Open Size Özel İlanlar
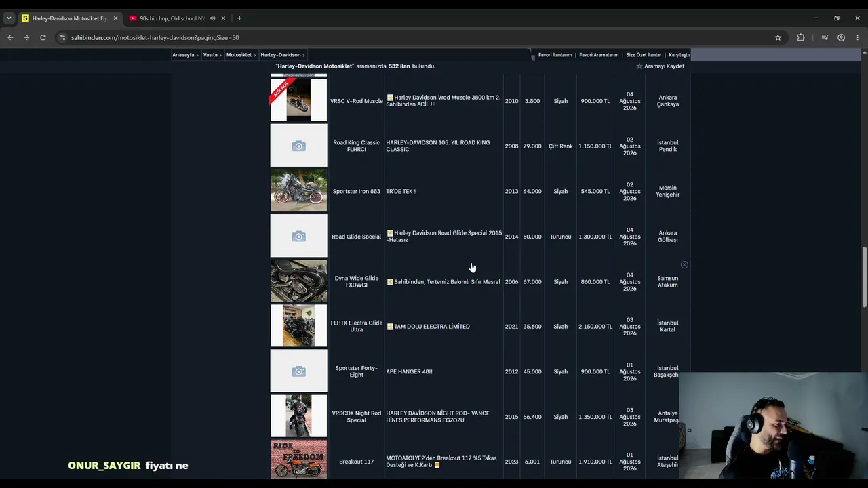The width and height of the screenshot is (868, 488). click(644, 55)
